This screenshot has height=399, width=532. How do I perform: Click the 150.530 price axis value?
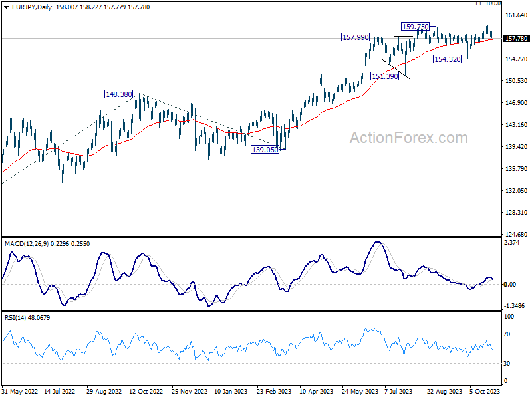[517, 80]
